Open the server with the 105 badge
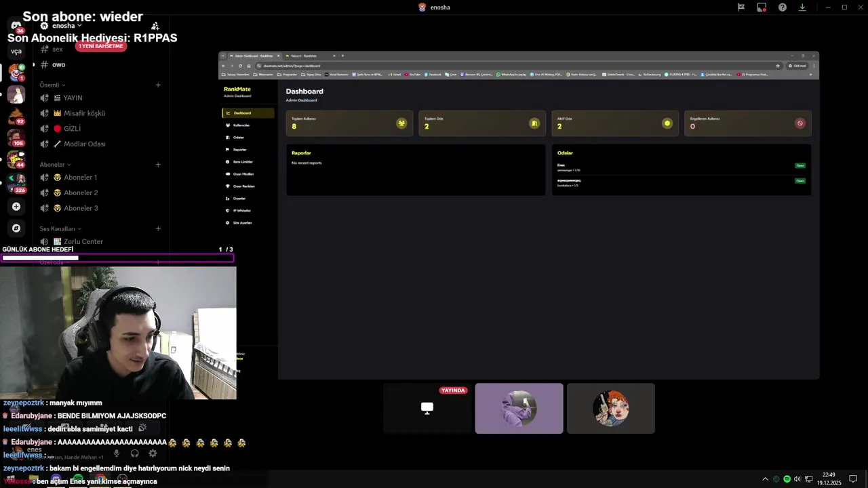This screenshot has height=488, width=868. (x=16, y=138)
